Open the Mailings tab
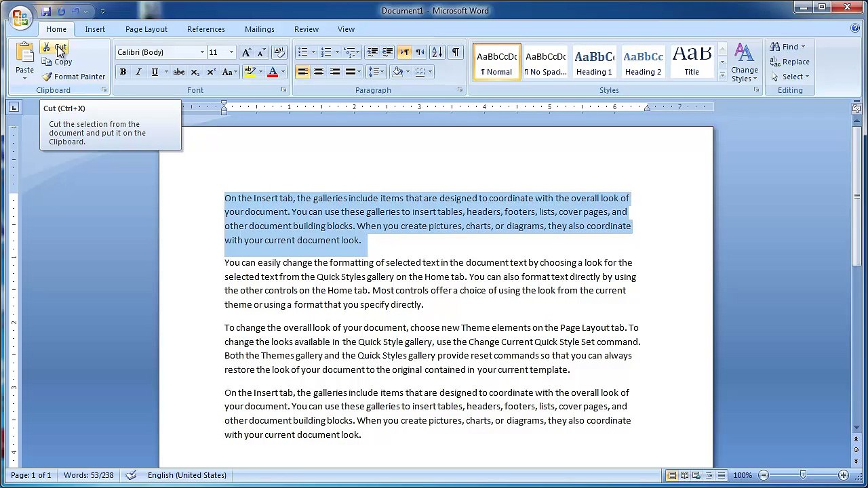The image size is (868, 488). (260, 29)
